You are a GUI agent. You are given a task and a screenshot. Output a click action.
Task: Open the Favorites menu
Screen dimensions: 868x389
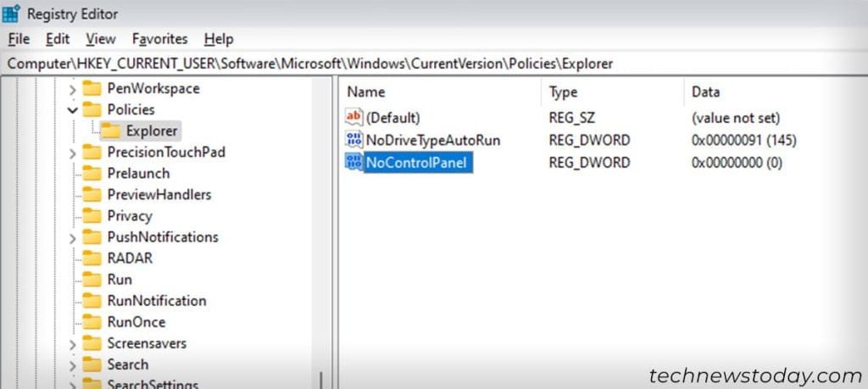tap(159, 39)
